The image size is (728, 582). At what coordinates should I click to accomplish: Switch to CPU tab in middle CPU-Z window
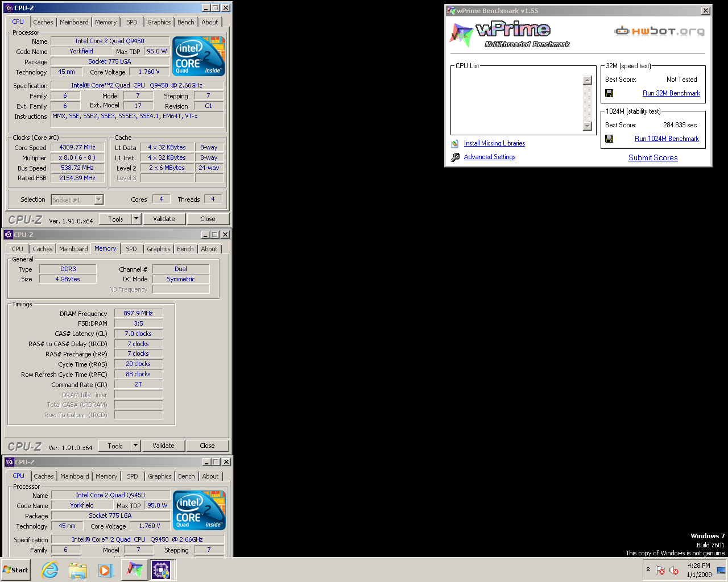(18, 249)
